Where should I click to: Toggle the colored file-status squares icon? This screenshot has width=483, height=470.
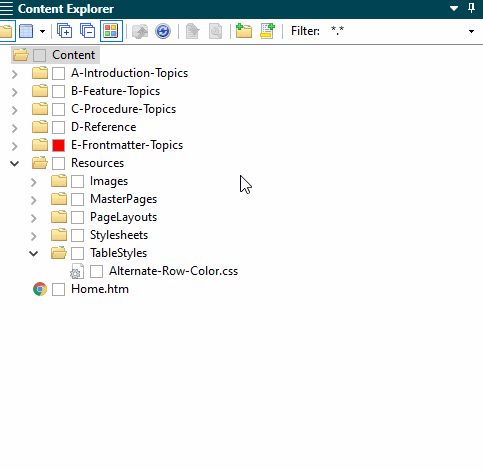[x=111, y=31]
